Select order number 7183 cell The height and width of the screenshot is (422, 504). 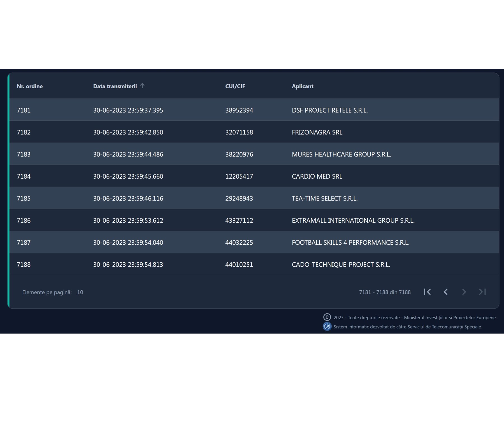[24, 154]
